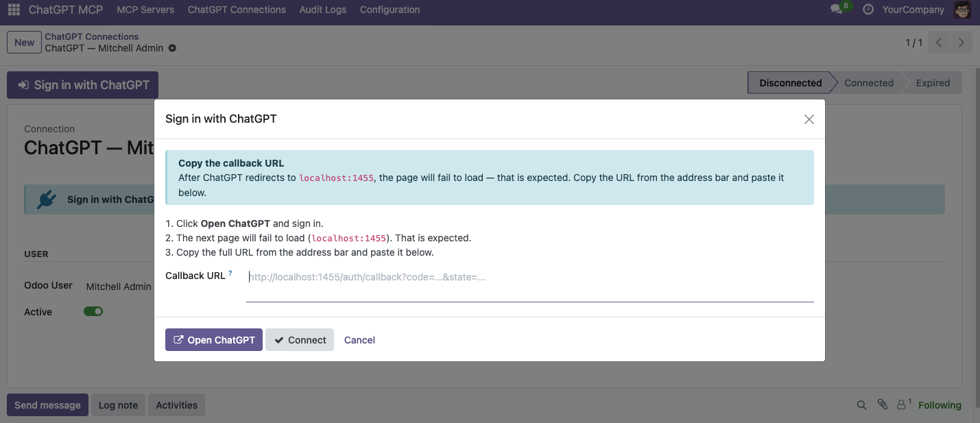This screenshot has height=423, width=980.
Task: Search chatter messages magnifier icon
Action: point(861,405)
